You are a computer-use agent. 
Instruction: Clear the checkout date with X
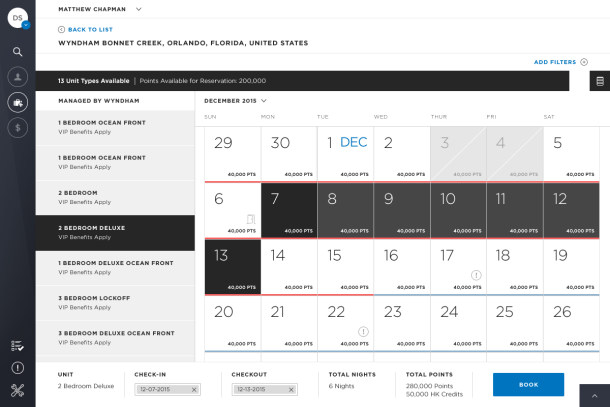(x=291, y=389)
